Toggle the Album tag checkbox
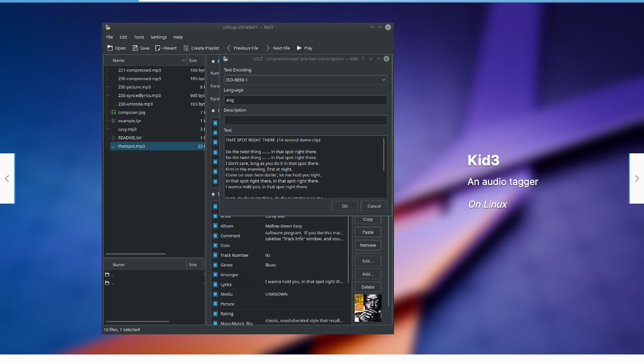The image size is (644, 362). [x=215, y=226]
